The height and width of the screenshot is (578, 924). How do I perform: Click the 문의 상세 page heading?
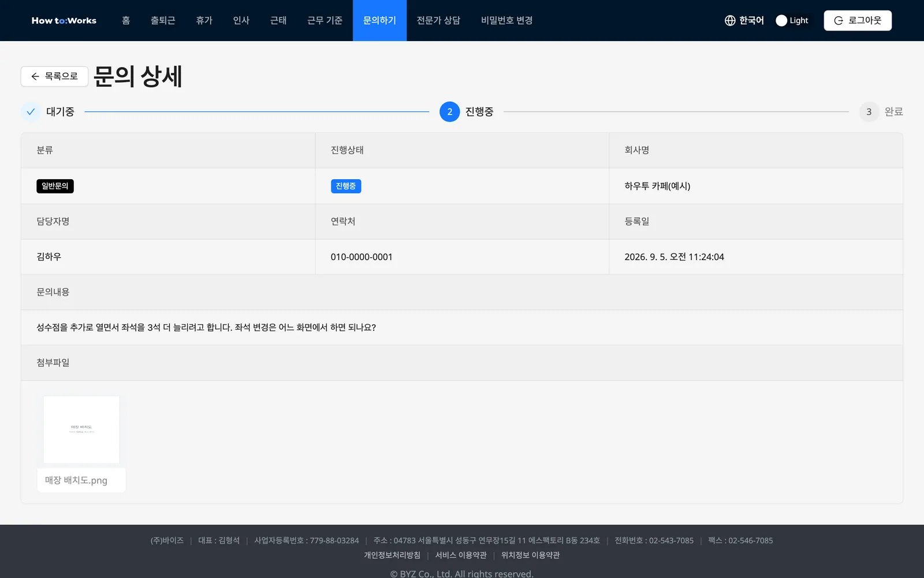click(137, 76)
